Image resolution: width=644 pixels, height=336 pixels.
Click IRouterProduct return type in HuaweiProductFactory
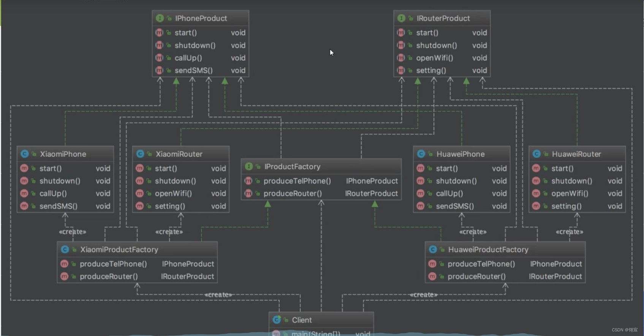point(555,276)
